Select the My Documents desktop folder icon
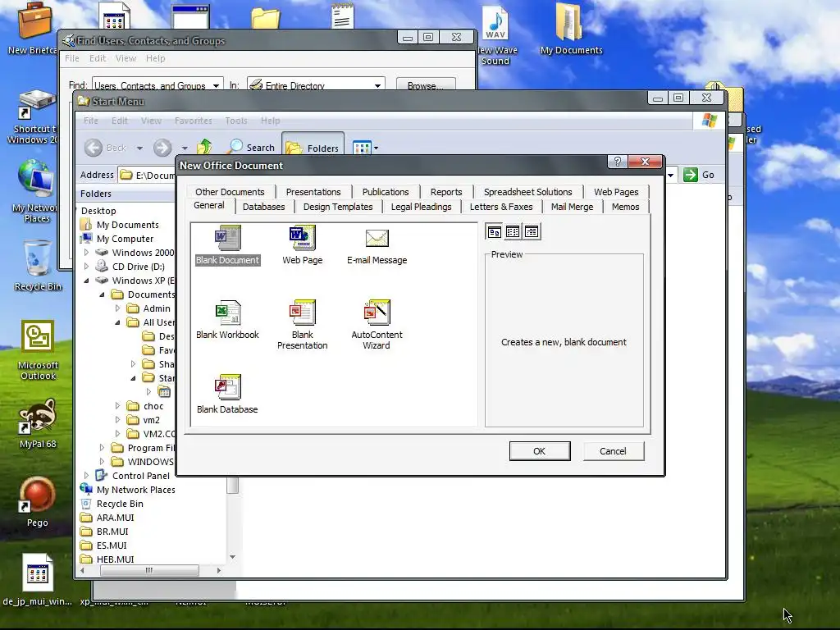This screenshot has width=840, height=630. pyautogui.click(x=571, y=30)
